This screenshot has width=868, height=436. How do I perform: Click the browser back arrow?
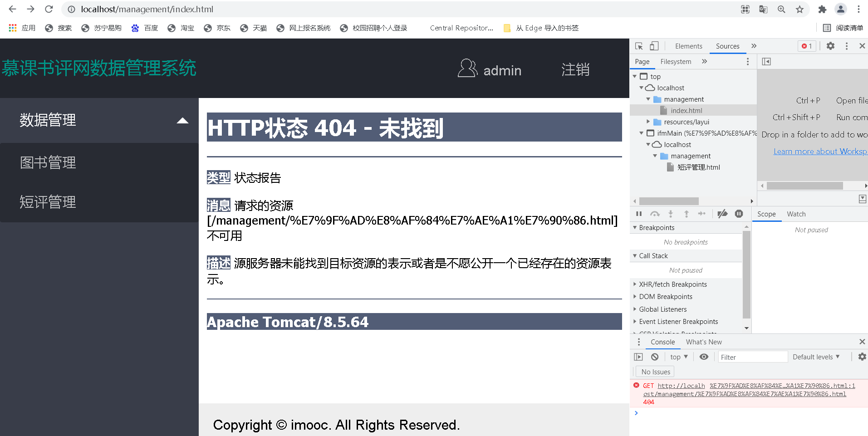[12, 9]
